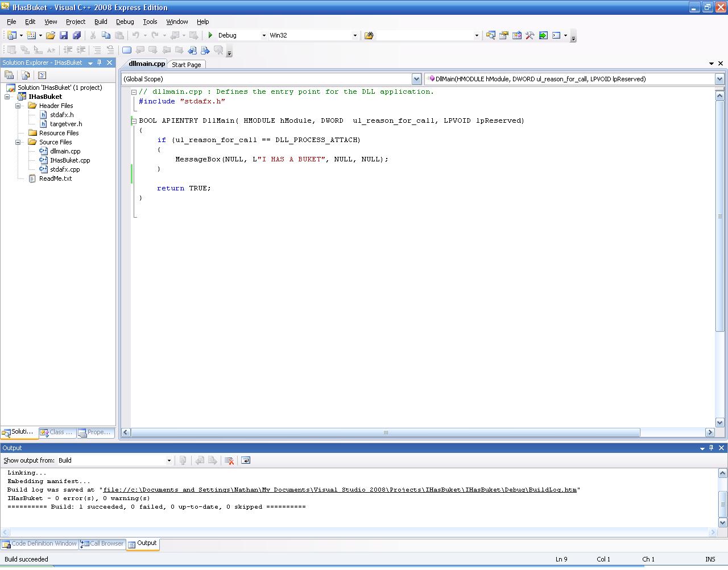728x570 pixels.
Task: Click the Open File folder icon
Action: 51,35
